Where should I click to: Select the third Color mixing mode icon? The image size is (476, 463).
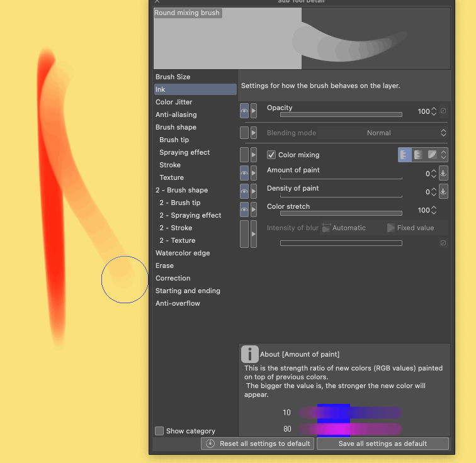pyautogui.click(x=432, y=155)
